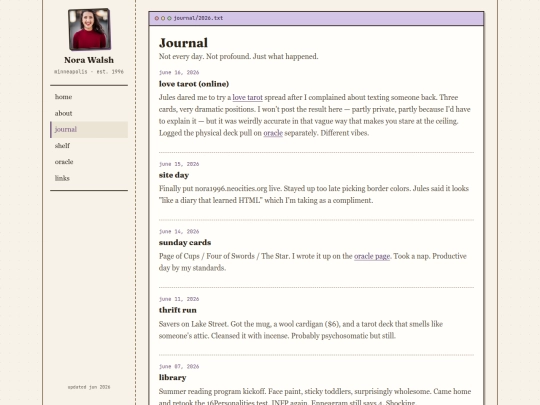Click the 'june 15, 2026' date
Viewport: 540px width, 405px height.
coord(179,164)
